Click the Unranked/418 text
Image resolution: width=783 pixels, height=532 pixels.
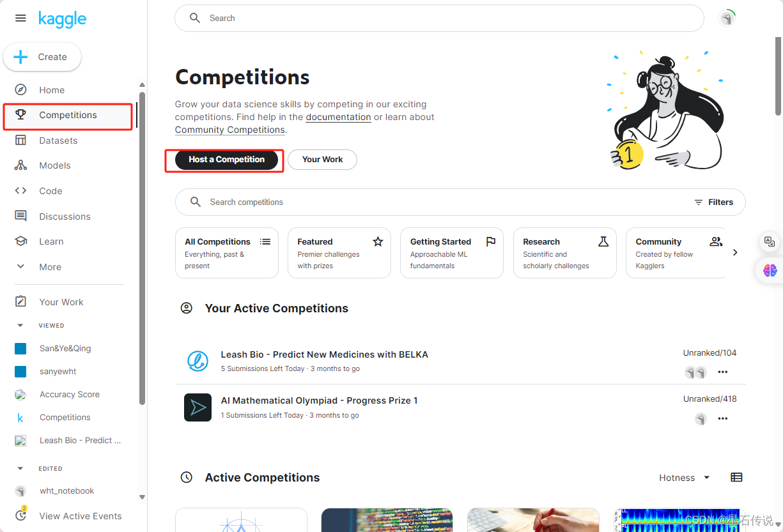pyautogui.click(x=709, y=399)
